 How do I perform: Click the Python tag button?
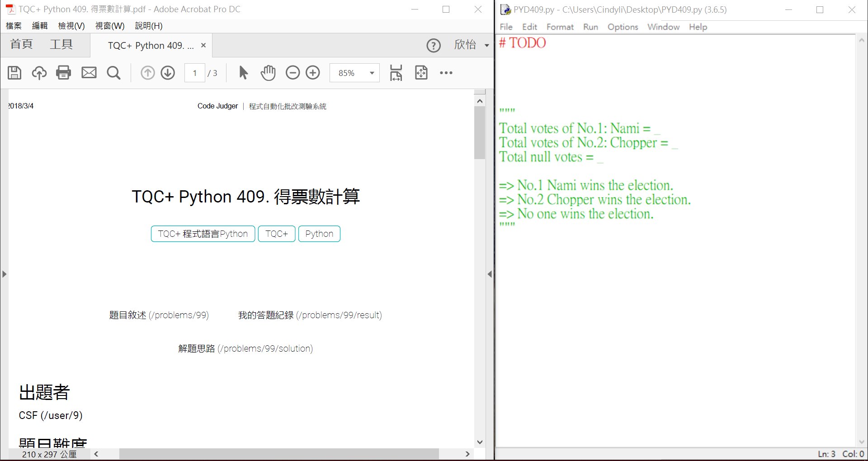(x=319, y=234)
